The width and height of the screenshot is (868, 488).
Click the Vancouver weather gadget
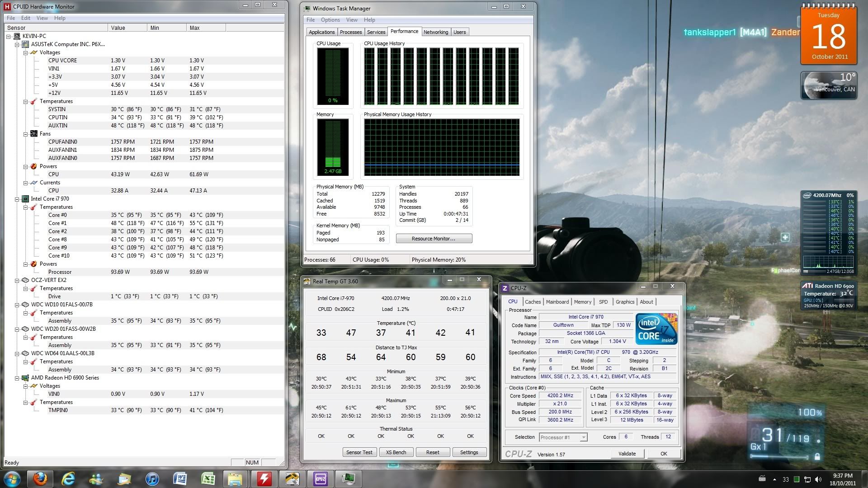(829, 85)
